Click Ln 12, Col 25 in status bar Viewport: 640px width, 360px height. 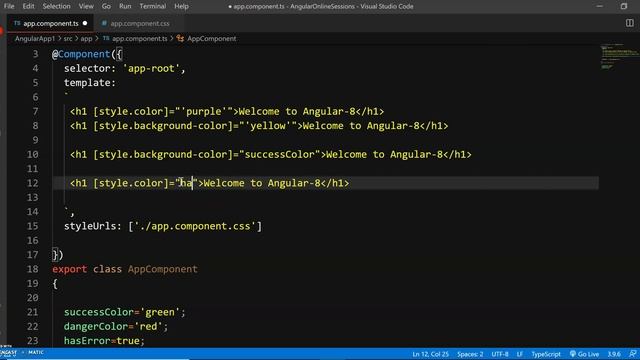[x=430, y=354]
